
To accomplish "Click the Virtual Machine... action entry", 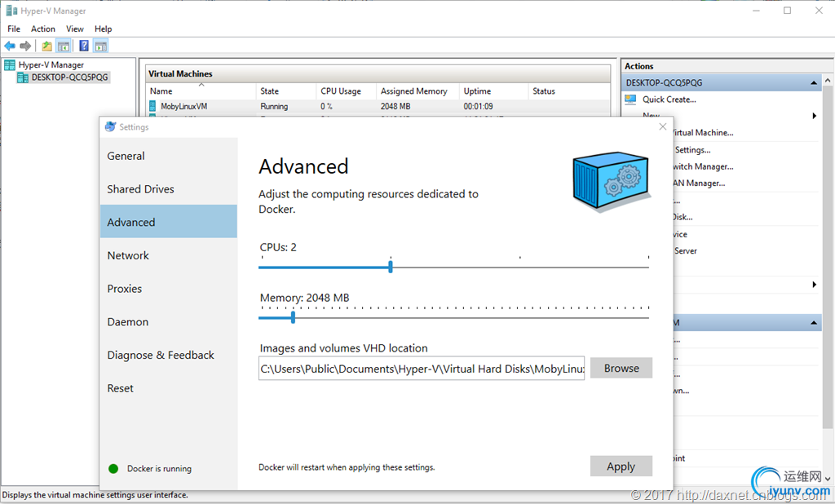I will click(703, 133).
